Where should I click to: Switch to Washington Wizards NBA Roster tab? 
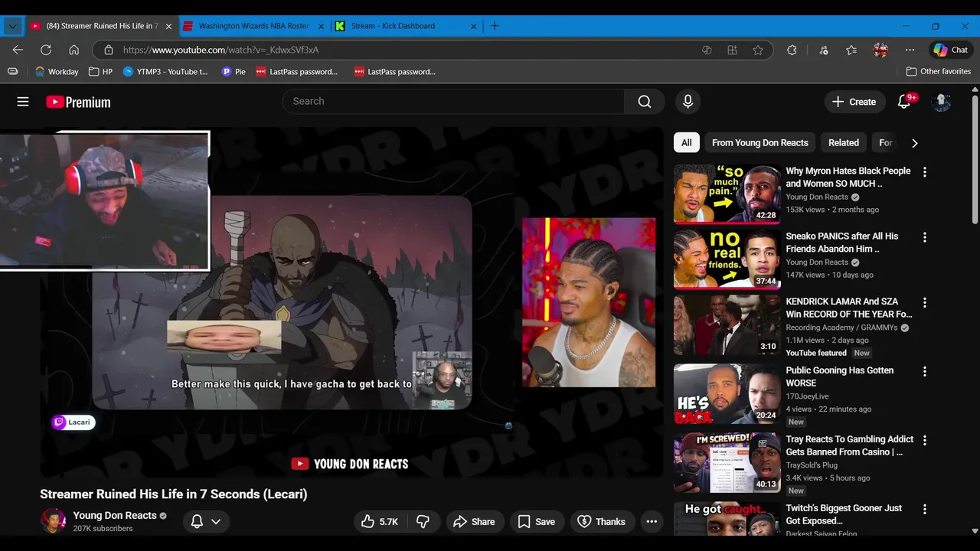(x=254, y=26)
